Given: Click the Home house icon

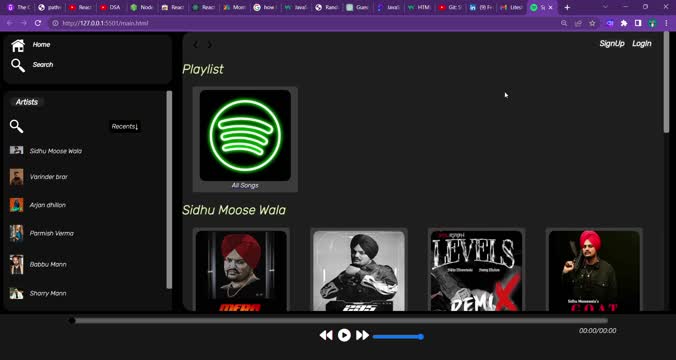Looking at the screenshot, I should click(18, 45).
